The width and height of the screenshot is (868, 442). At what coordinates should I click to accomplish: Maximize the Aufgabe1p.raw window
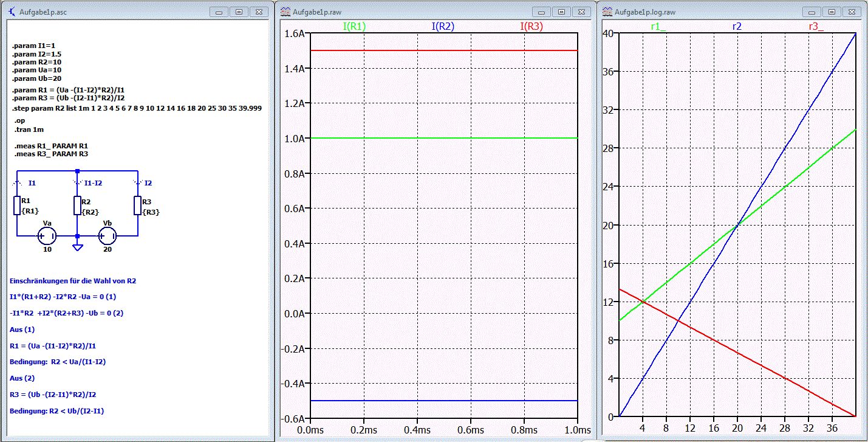click(561, 12)
